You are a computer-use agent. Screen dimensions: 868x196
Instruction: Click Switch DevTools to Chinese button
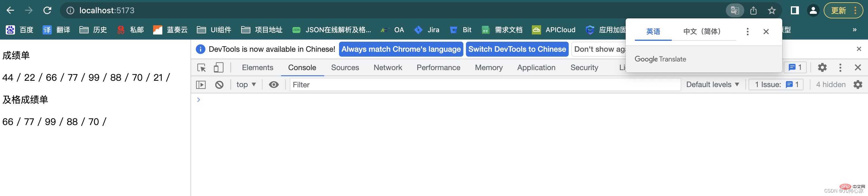(x=517, y=49)
